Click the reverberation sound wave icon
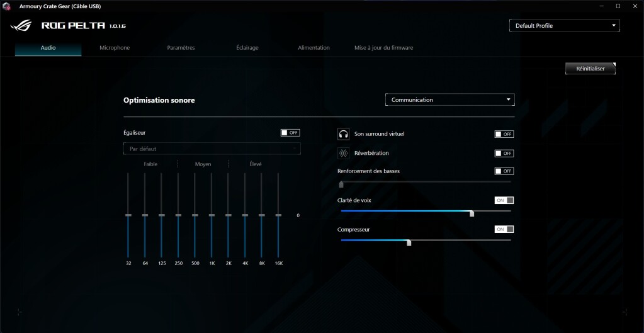This screenshot has height=333, width=644. [x=343, y=153]
